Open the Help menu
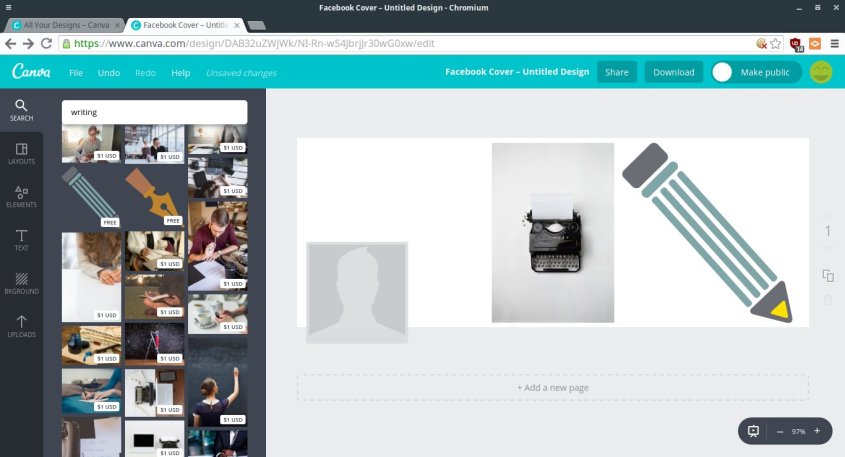845x457 pixels. [x=180, y=73]
